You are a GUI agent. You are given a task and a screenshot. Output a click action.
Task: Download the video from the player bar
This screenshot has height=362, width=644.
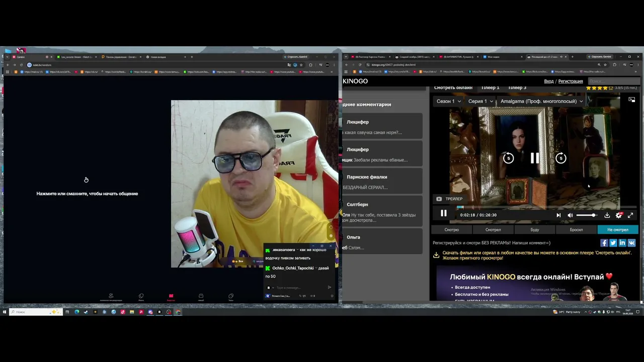(607, 215)
